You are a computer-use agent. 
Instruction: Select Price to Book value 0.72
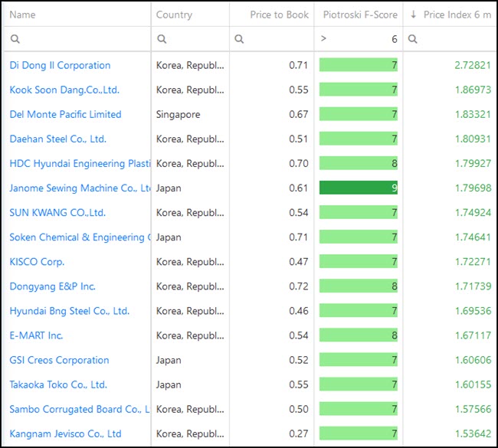[x=299, y=286]
